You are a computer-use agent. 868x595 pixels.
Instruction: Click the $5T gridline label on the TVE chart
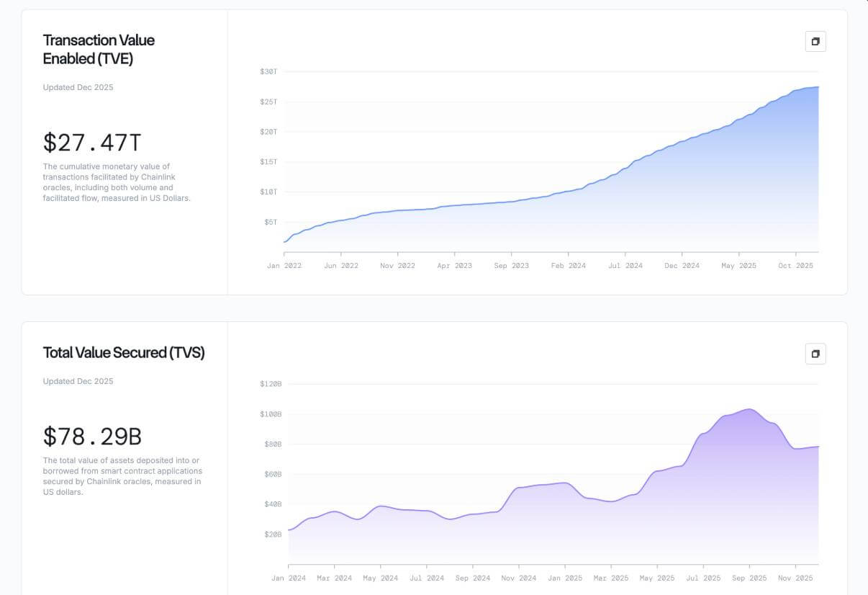[x=269, y=222]
